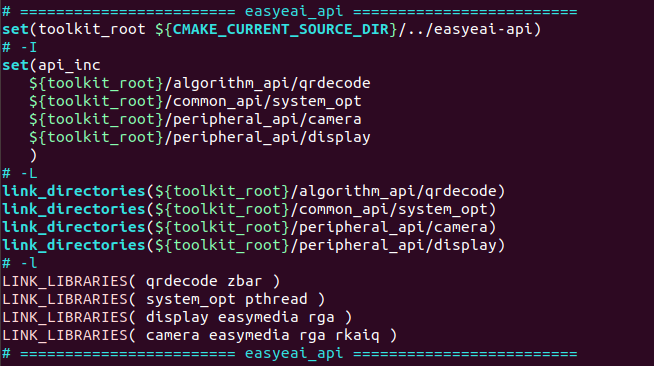This screenshot has width=654, height=366.
Task: Click link_directories for algorithm_api/qrdecode
Action: (x=254, y=191)
